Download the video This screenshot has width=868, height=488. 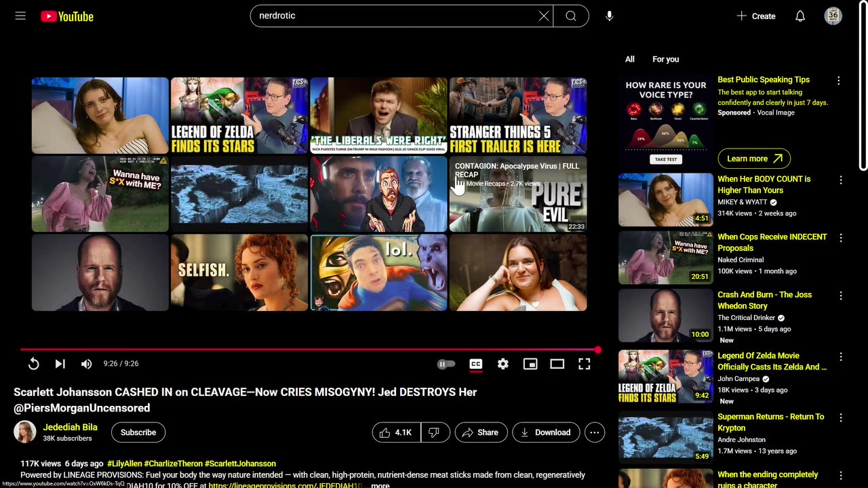[x=545, y=432]
